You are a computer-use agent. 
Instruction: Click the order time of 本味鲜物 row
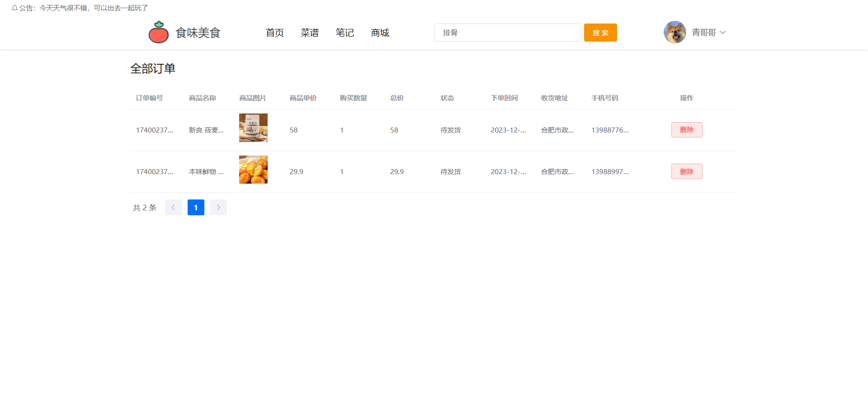tap(509, 172)
